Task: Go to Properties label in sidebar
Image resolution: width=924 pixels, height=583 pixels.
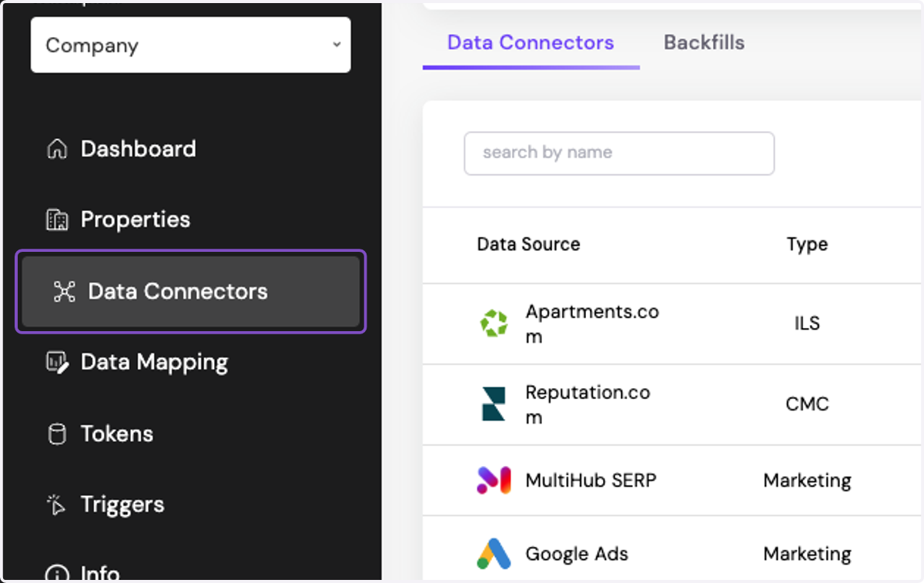Action: (136, 219)
